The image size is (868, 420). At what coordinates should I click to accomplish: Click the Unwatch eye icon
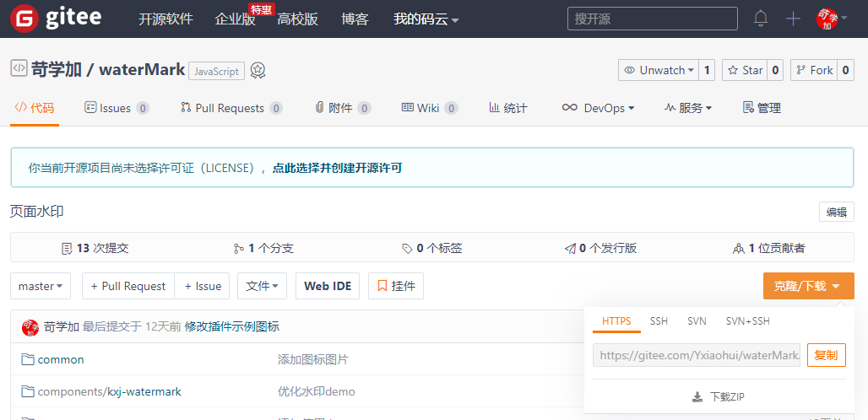629,70
